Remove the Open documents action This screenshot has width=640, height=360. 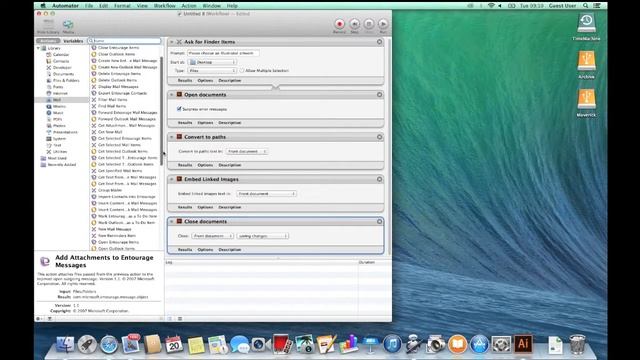pos(379,95)
